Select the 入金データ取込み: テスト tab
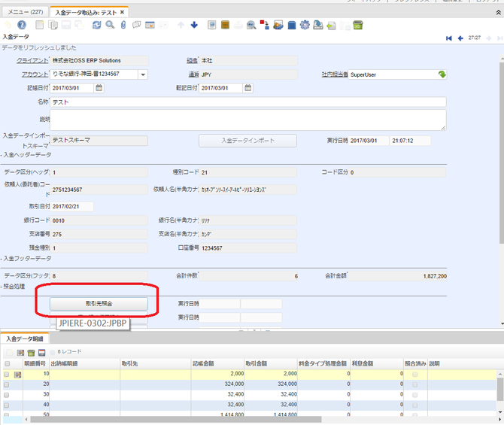 pos(86,13)
